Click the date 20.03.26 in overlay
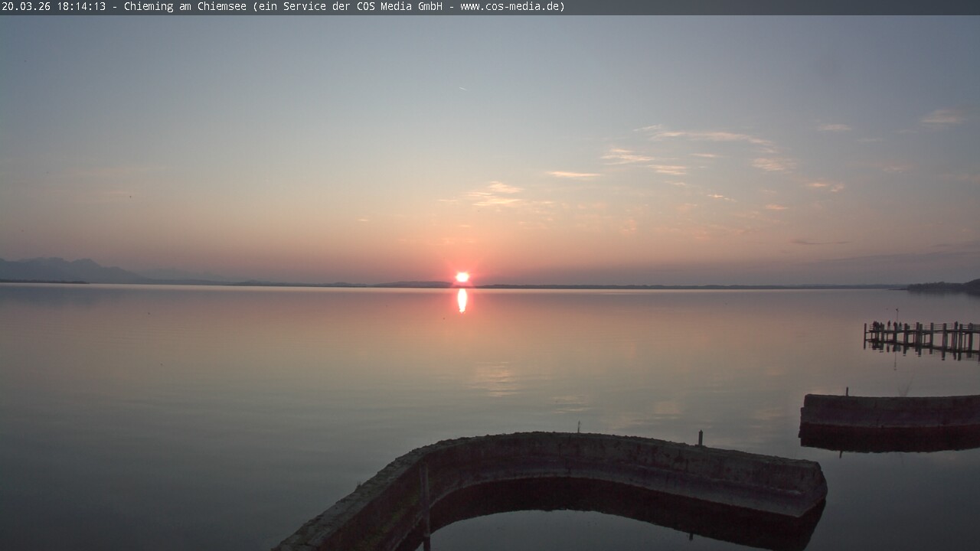 [x=27, y=7]
